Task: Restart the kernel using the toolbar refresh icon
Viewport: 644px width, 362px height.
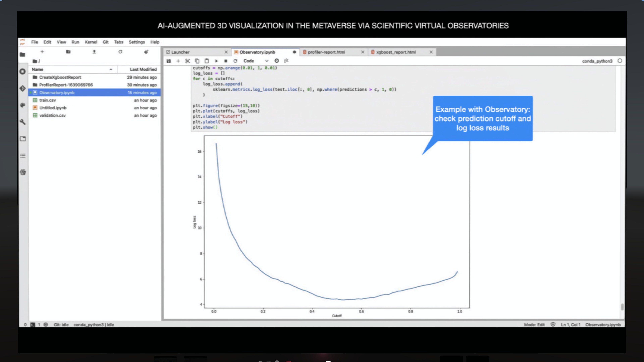Action: point(235,61)
